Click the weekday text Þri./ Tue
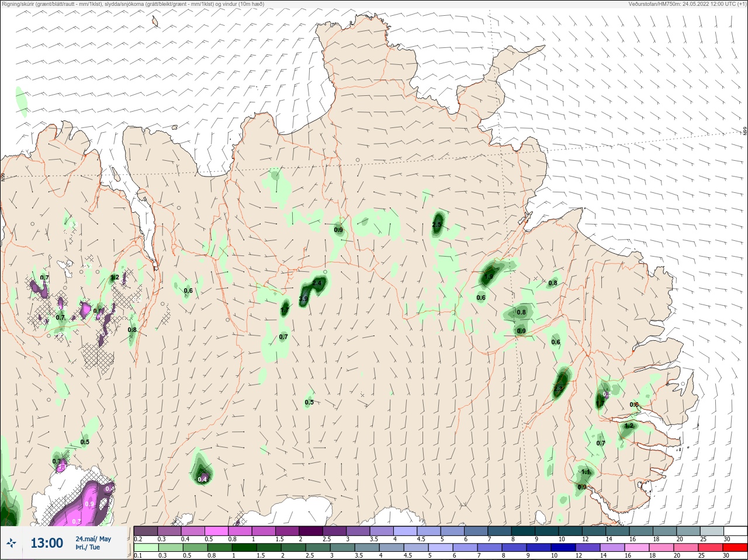 pos(88,547)
